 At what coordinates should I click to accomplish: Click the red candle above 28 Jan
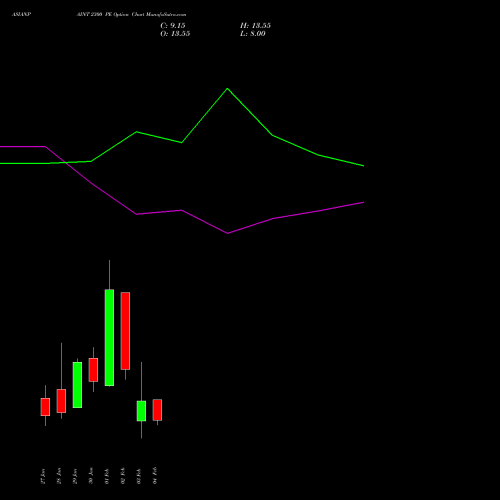point(61,401)
